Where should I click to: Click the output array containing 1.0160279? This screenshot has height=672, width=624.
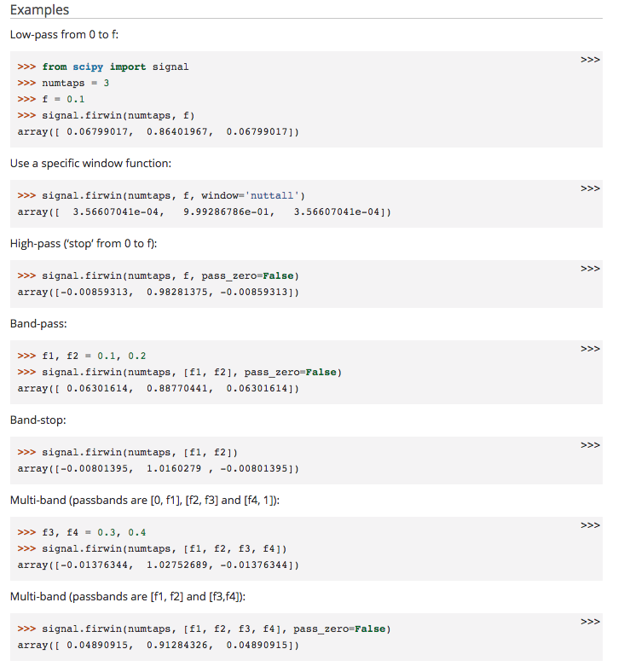pyautogui.click(x=158, y=468)
